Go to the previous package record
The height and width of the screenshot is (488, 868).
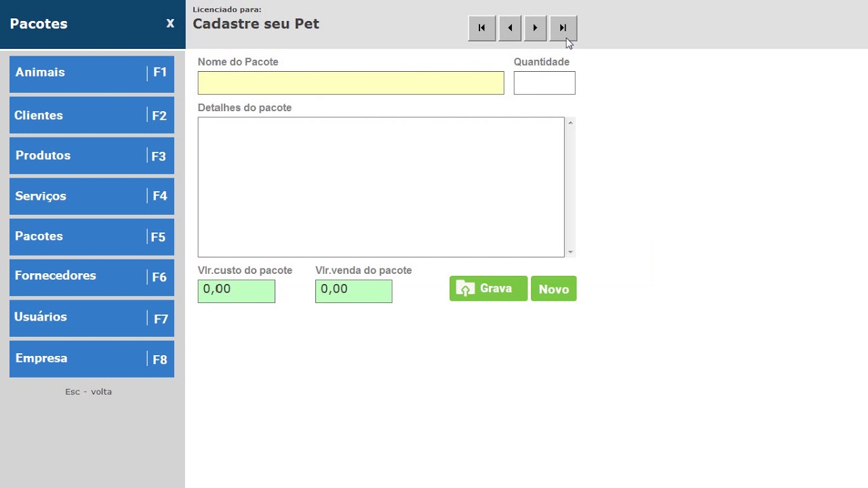point(510,28)
